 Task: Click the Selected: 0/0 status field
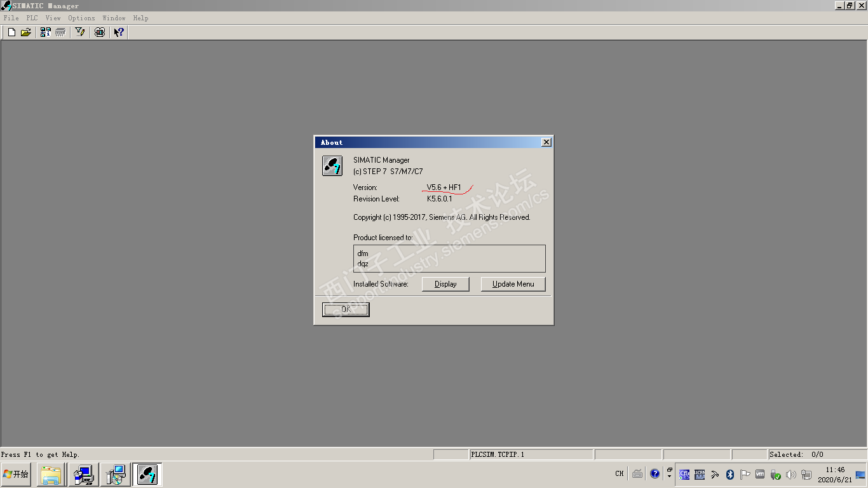click(x=817, y=454)
